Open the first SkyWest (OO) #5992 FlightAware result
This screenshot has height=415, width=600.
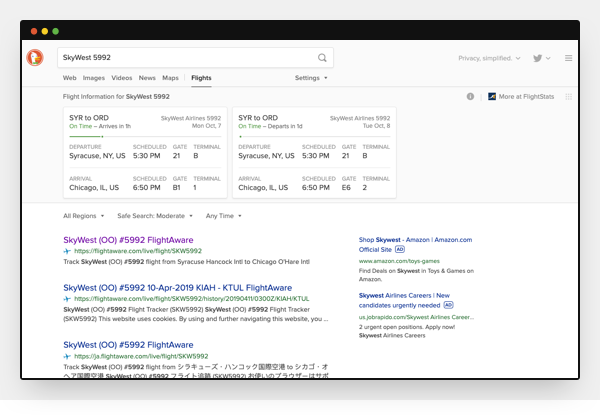[128, 240]
